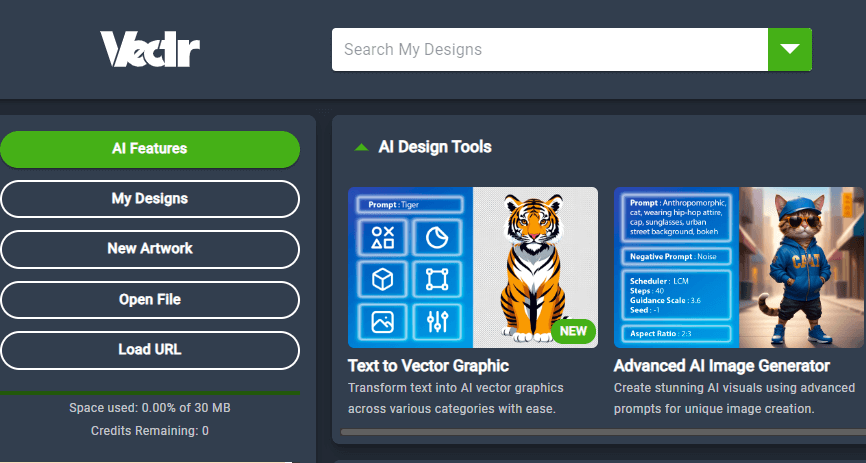
Task: Click the 3D cube icon in tiger card
Action: [x=382, y=279]
